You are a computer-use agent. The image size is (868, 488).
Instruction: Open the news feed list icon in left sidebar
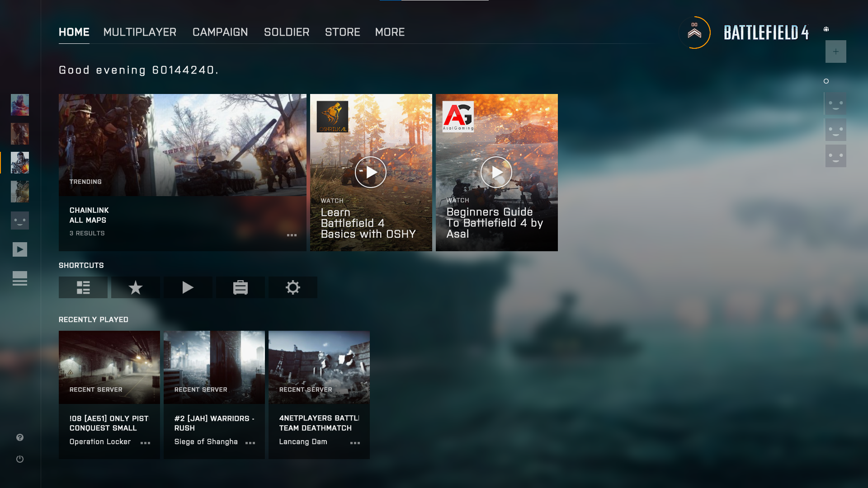point(20,278)
